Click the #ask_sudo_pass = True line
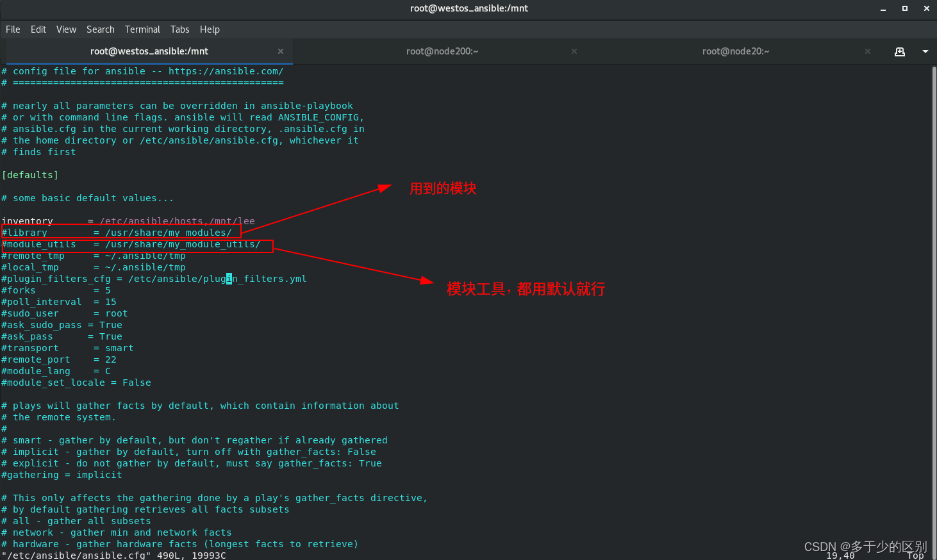The image size is (937, 560). click(x=62, y=325)
